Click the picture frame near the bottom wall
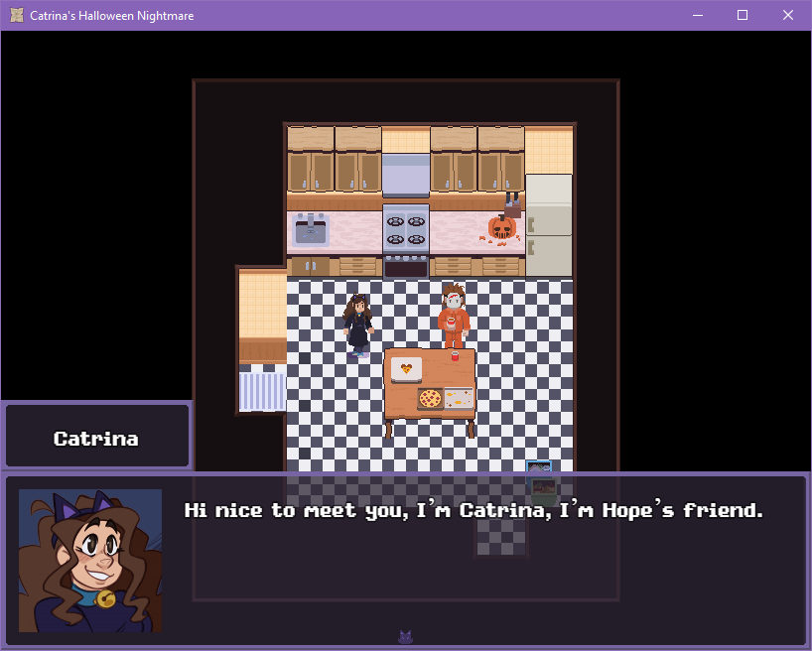This screenshot has height=651, width=812. (x=539, y=467)
